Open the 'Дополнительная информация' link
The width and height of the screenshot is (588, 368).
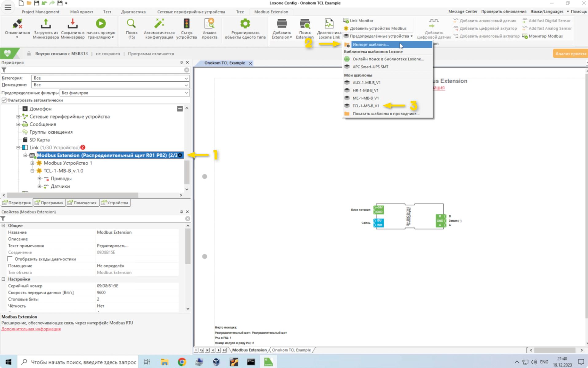[31, 329]
